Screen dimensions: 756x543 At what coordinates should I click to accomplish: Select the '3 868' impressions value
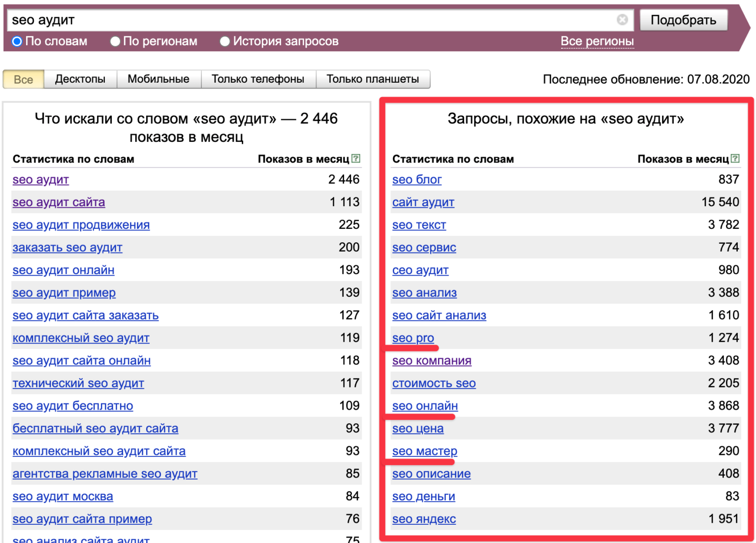tap(724, 406)
